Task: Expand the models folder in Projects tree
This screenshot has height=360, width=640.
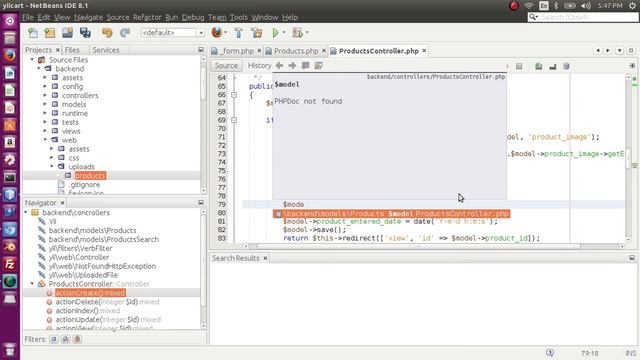Action: [45, 104]
